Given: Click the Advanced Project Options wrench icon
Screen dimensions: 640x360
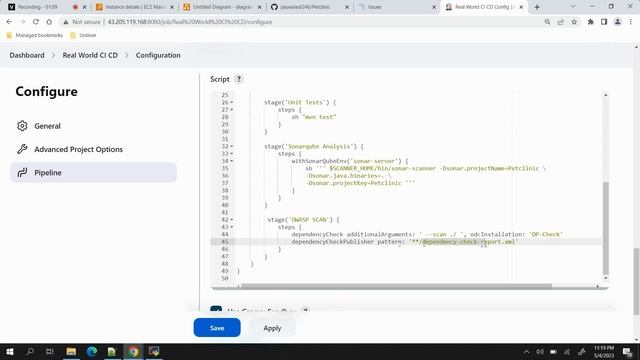Looking at the screenshot, I should [22, 149].
